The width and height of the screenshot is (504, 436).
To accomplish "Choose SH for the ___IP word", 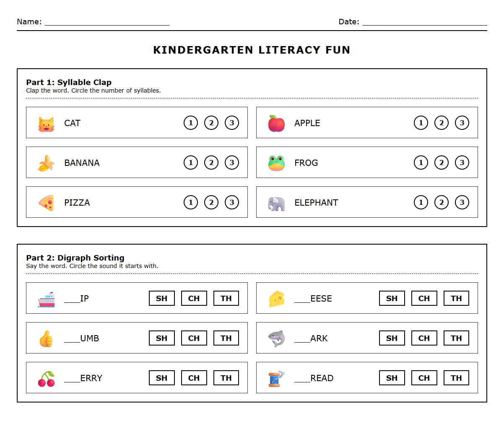I will tap(162, 298).
